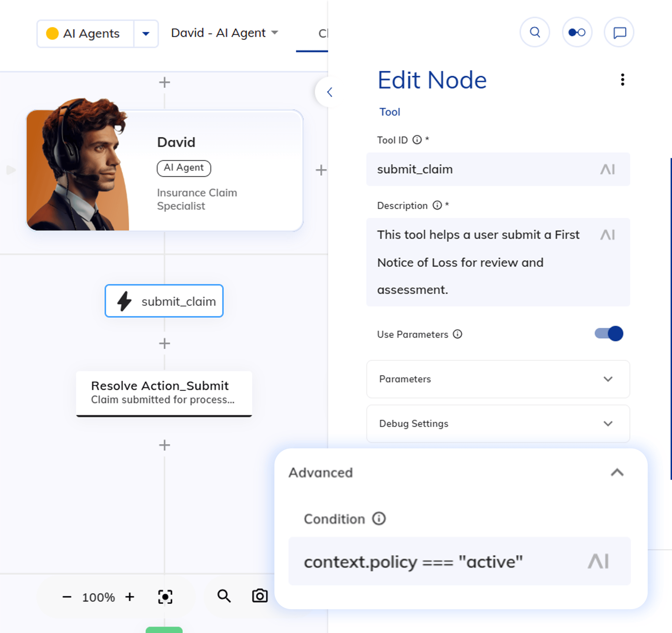672x633 pixels.
Task: Click AI icon in Tool ID field
Action: (607, 169)
